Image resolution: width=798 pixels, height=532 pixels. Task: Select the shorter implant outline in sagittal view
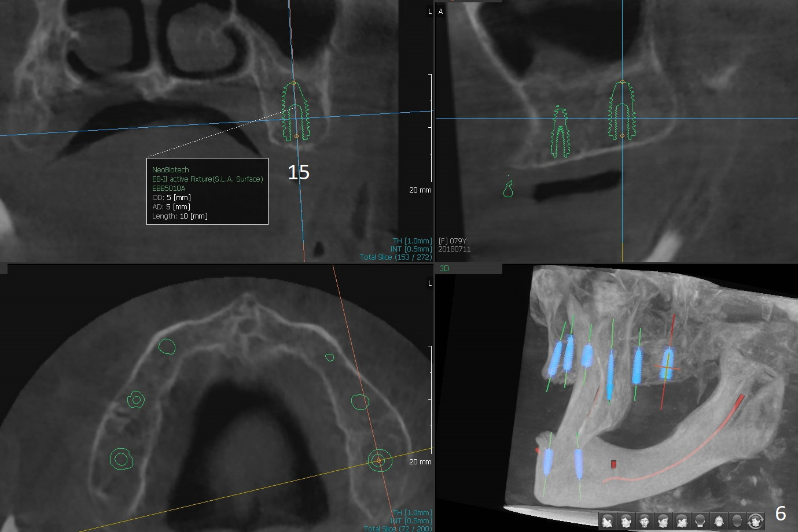[x=558, y=133]
